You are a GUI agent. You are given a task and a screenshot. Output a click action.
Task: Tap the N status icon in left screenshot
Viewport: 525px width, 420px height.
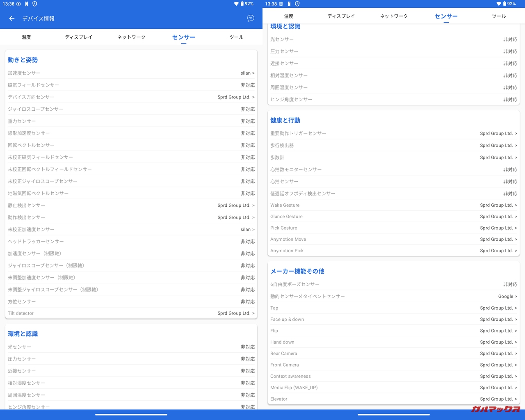pos(27,4)
